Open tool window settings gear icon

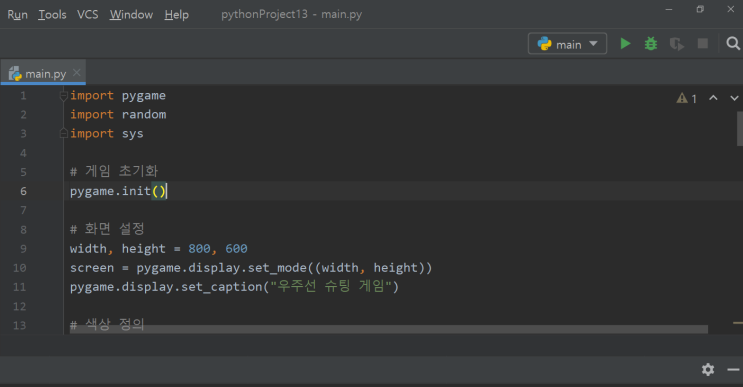708,369
